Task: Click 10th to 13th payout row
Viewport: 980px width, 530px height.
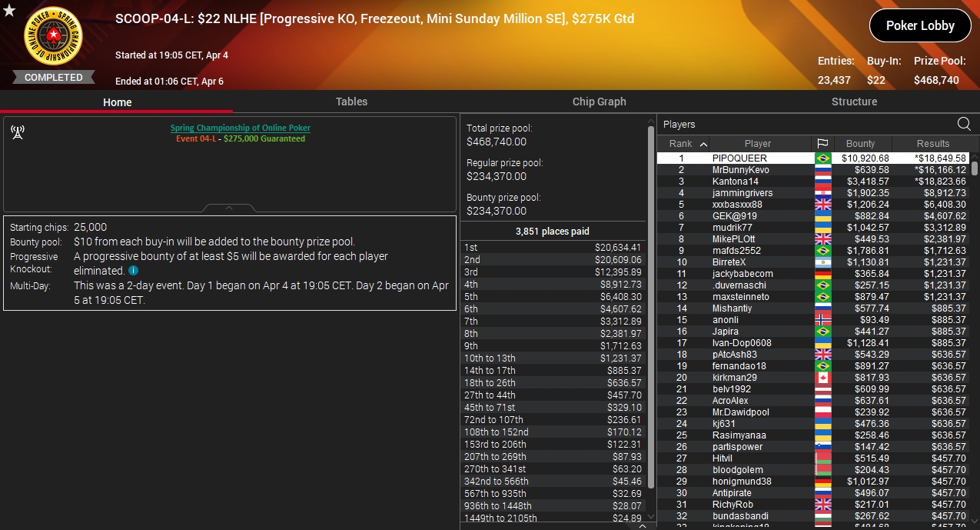Action: pyautogui.click(x=553, y=358)
